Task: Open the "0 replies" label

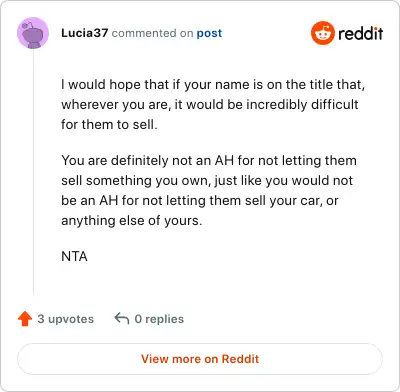Action: 159,319
